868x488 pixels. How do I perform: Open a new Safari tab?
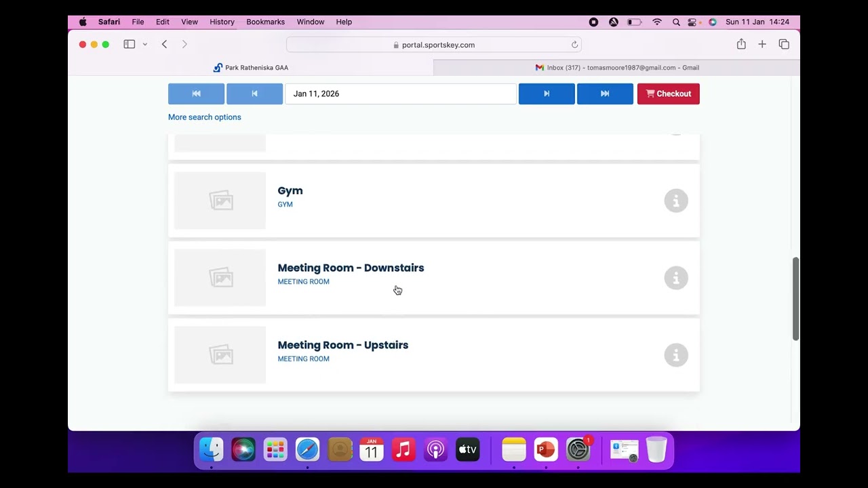pos(762,44)
